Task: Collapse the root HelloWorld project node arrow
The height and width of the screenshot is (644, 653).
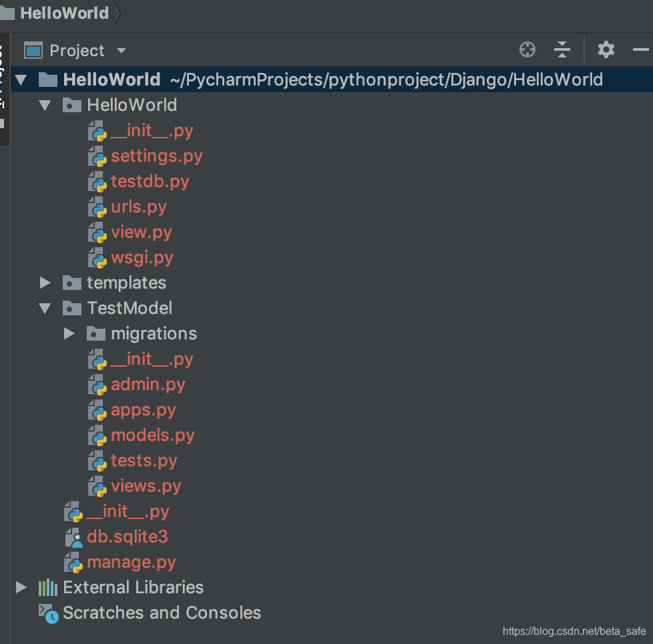Action: (21, 79)
